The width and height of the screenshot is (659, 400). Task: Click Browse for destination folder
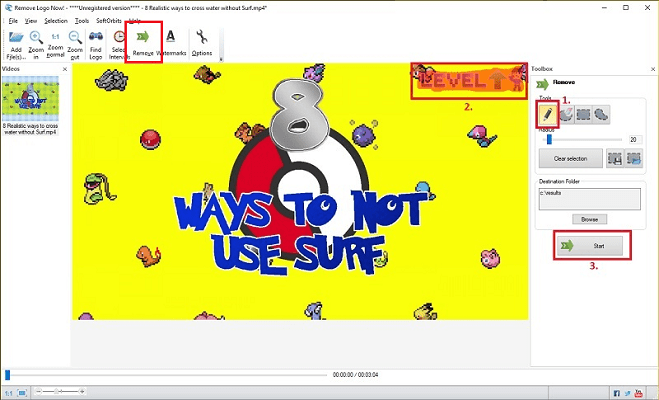[x=589, y=218]
